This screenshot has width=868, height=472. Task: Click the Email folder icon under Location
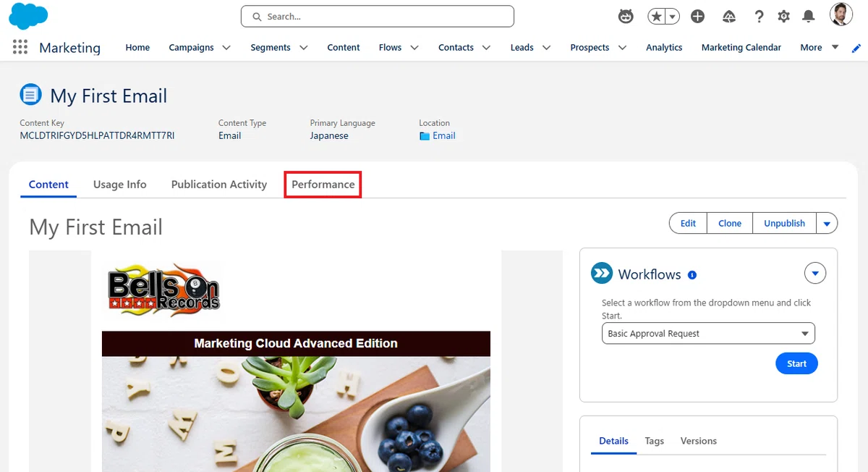click(x=425, y=136)
